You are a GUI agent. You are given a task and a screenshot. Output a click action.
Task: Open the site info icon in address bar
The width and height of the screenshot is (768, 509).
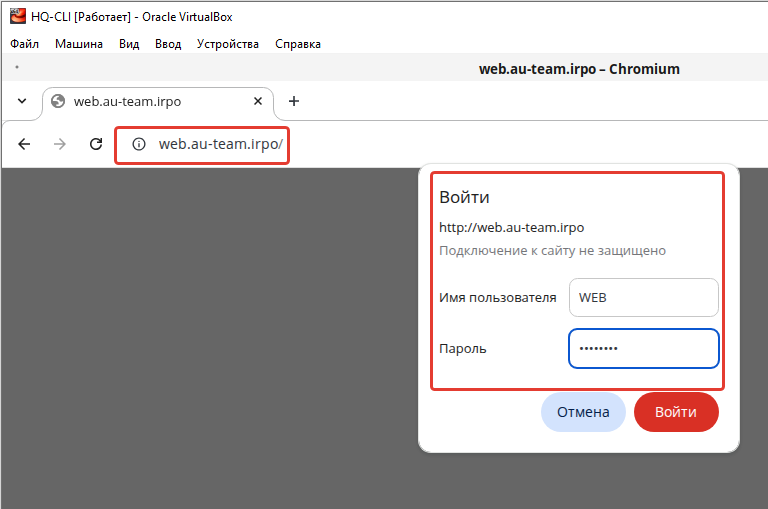pos(139,144)
